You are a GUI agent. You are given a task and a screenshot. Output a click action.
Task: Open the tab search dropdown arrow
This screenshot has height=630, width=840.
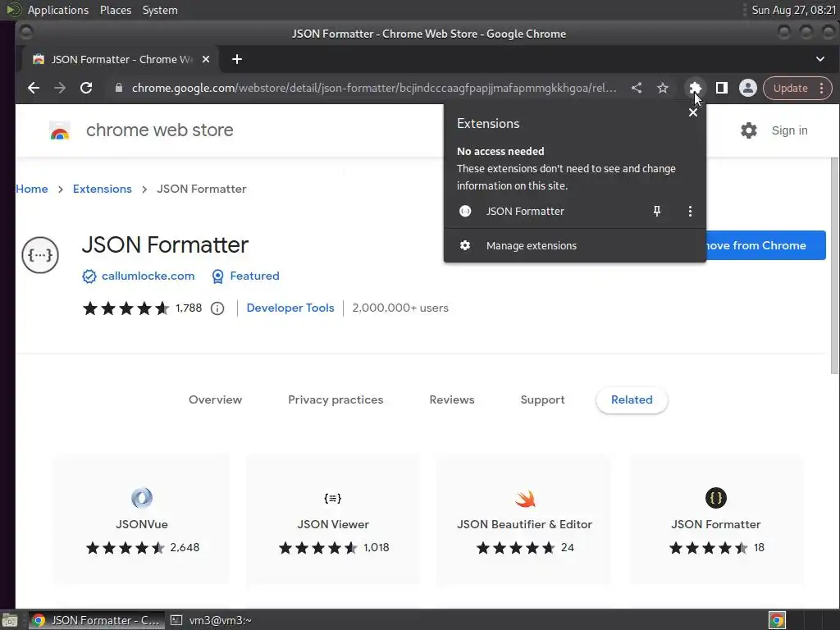coord(820,59)
